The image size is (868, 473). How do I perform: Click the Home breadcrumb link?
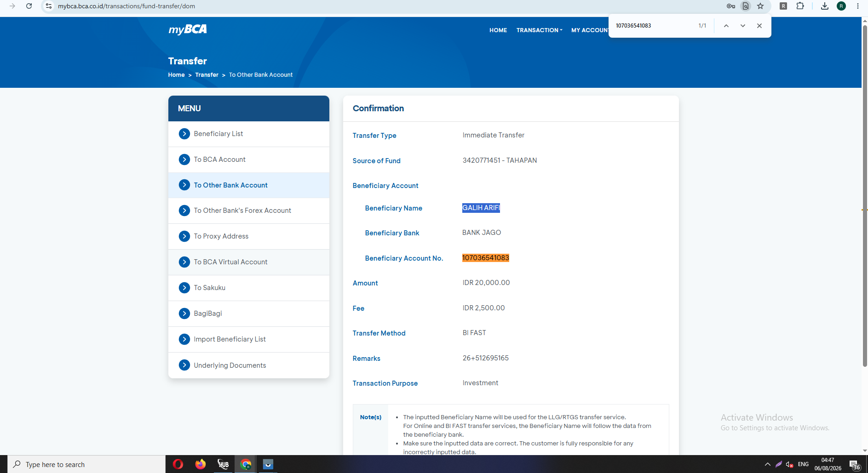[176, 75]
